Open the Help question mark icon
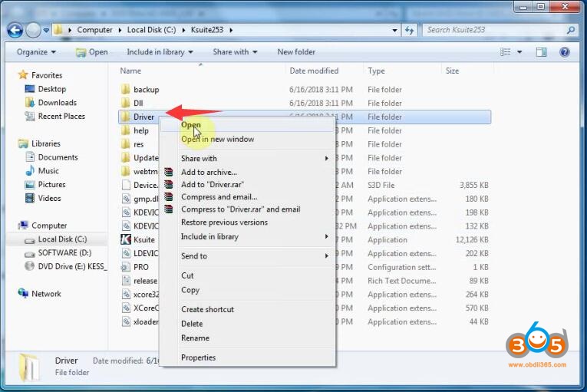Viewport: 587px width, 392px height. click(565, 52)
